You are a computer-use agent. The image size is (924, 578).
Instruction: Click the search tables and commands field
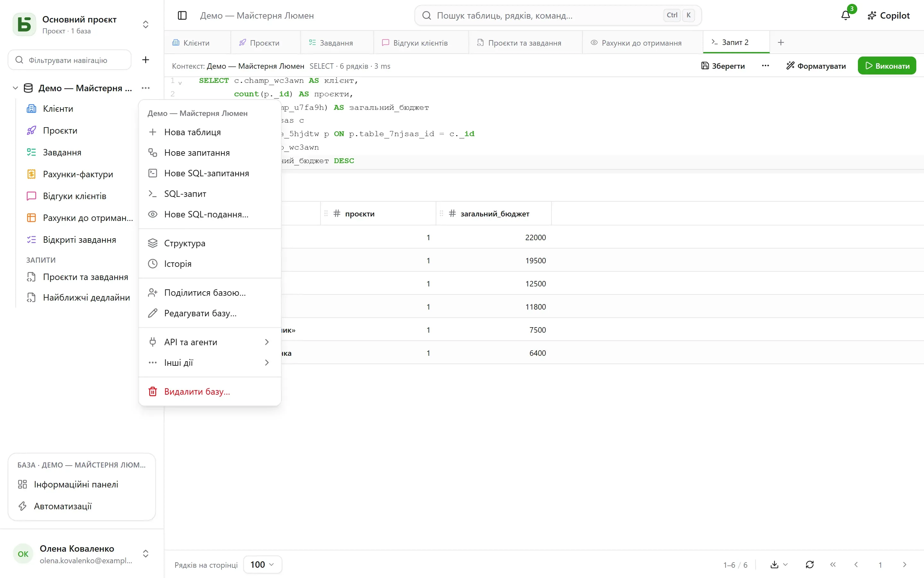(558, 15)
